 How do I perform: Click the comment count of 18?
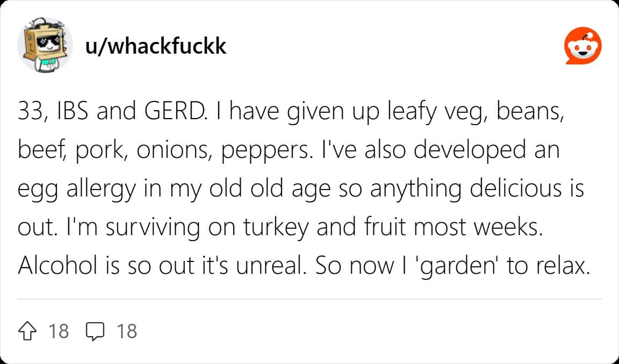point(127,331)
